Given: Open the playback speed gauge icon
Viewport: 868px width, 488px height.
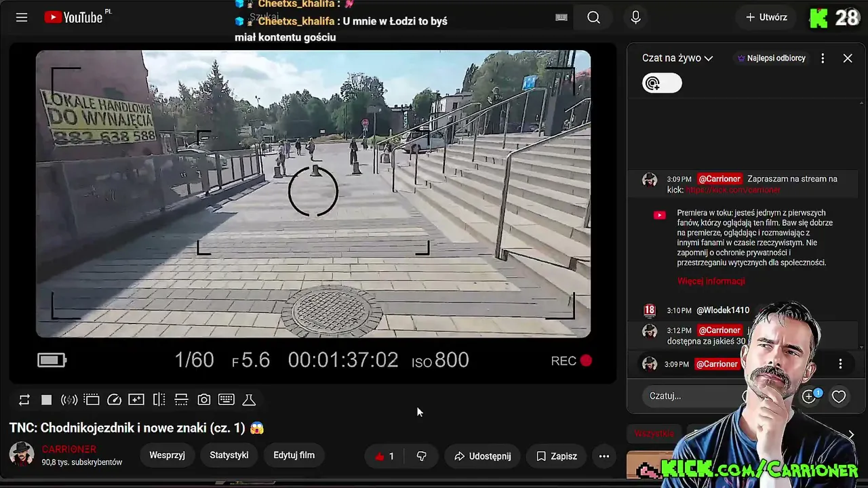Looking at the screenshot, I should tap(114, 400).
